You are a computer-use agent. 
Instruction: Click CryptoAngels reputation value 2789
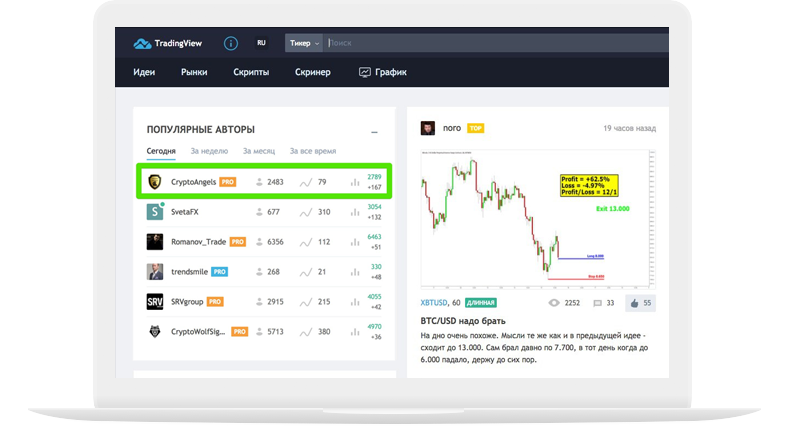pos(374,177)
